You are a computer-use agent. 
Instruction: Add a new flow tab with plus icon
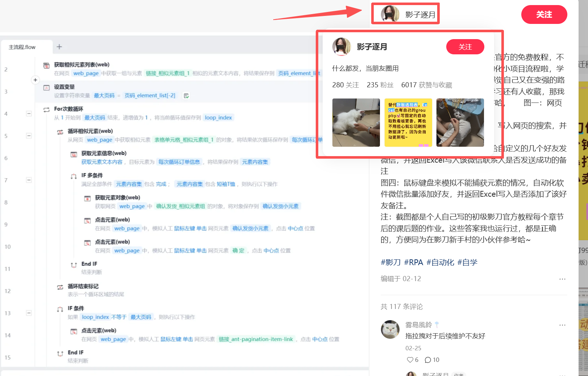[59, 47]
